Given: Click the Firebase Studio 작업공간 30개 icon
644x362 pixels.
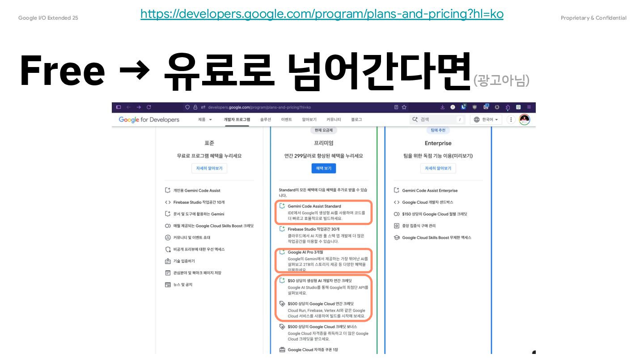Looking at the screenshot, I should 282,229.
